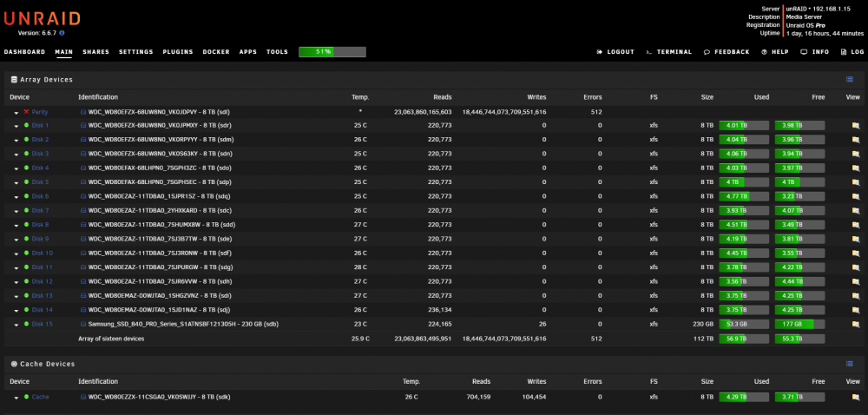
Task: Click Disk 12 free bar 4.44 TB
Action: tap(800, 281)
